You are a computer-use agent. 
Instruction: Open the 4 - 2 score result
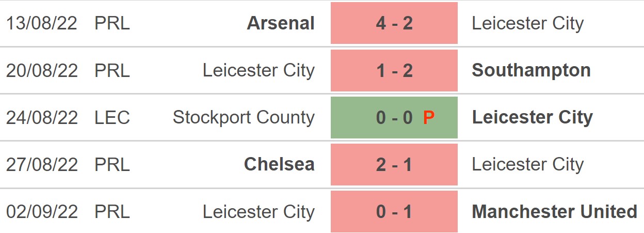click(x=394, y=23)
